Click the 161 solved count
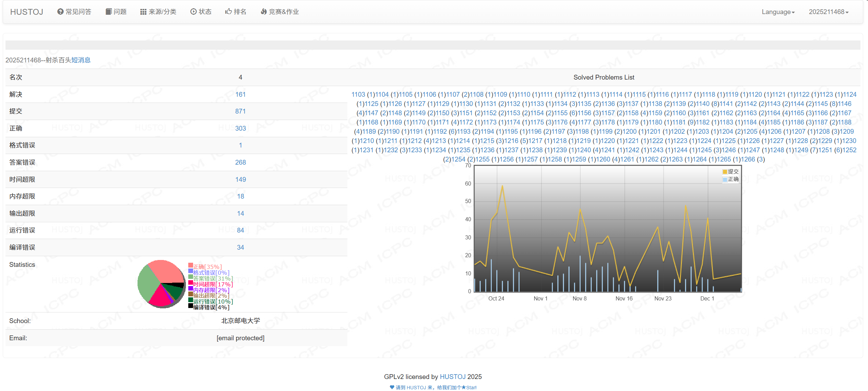The width and height of the screenshot is (868, 391). (x=240, y=94)
